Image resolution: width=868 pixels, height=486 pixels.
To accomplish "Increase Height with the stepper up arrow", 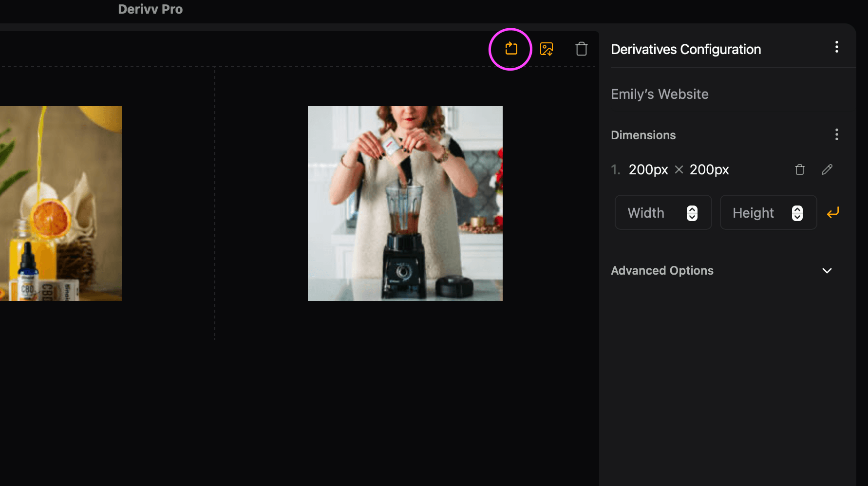I will coord(797,209).
